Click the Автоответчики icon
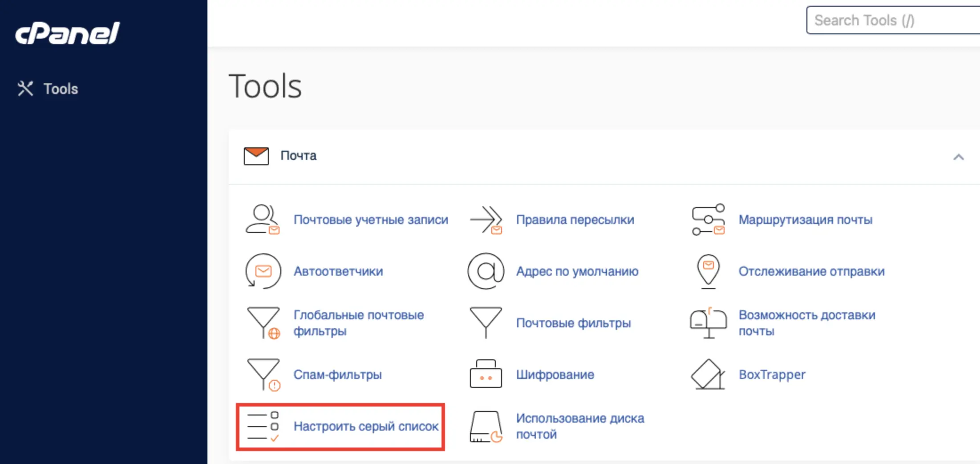Image resolution: width=980 pixels, height=464 pixels. tap(263, 271)
